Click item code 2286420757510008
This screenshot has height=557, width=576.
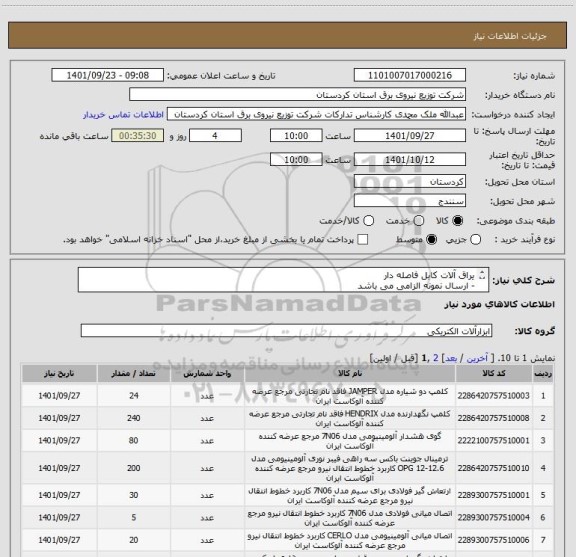click(x=493, y=418)
